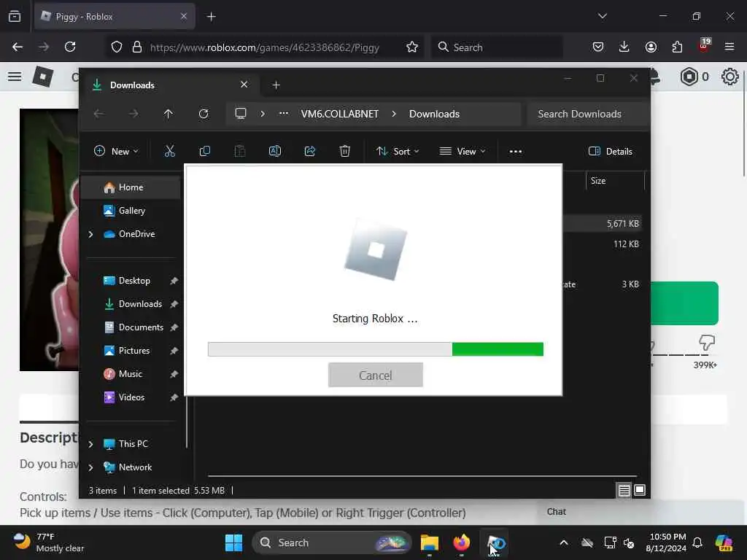Click the Firefox Search box

498,47
